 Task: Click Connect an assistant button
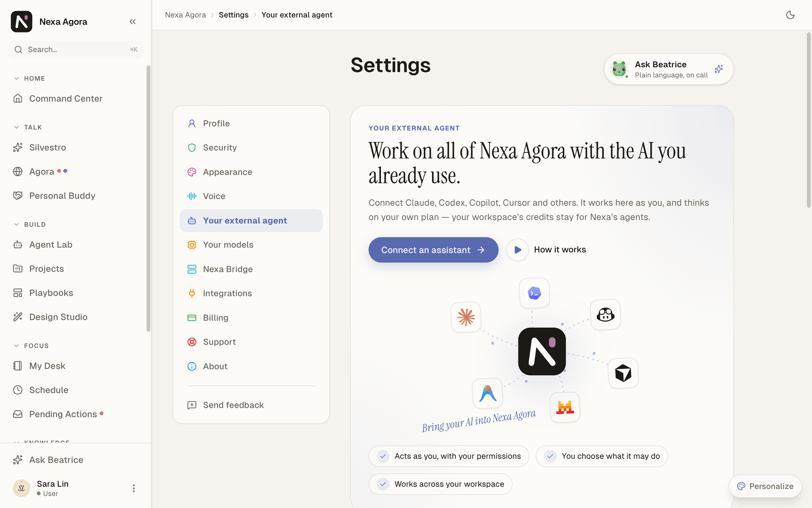[x=433, y=250]
